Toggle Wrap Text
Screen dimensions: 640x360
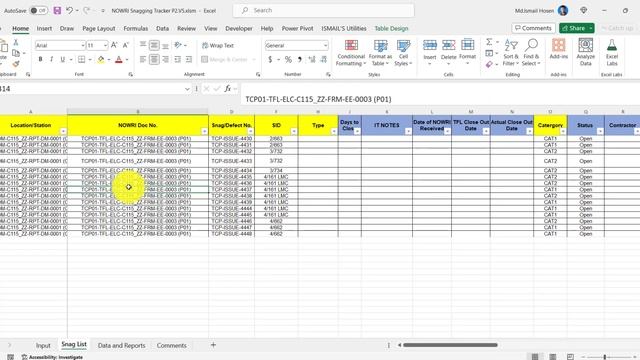point(218,46)
